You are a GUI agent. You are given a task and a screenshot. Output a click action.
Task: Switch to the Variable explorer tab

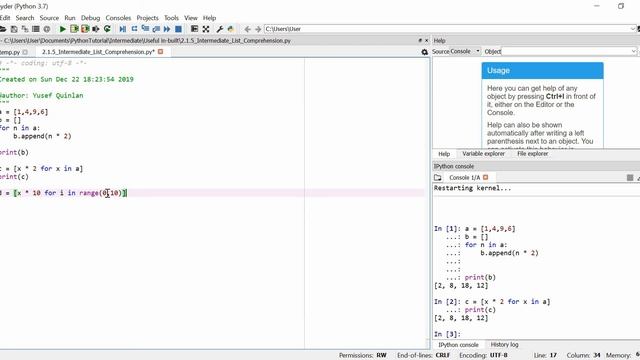[x=483, y=154]
